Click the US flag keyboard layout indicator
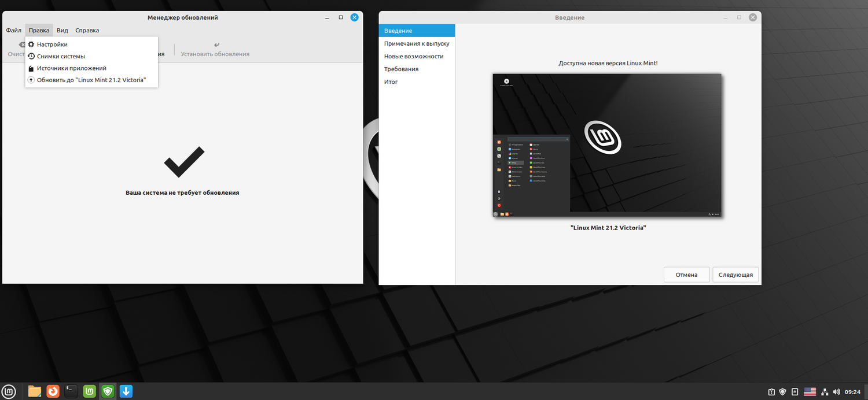 click(810, 392)
